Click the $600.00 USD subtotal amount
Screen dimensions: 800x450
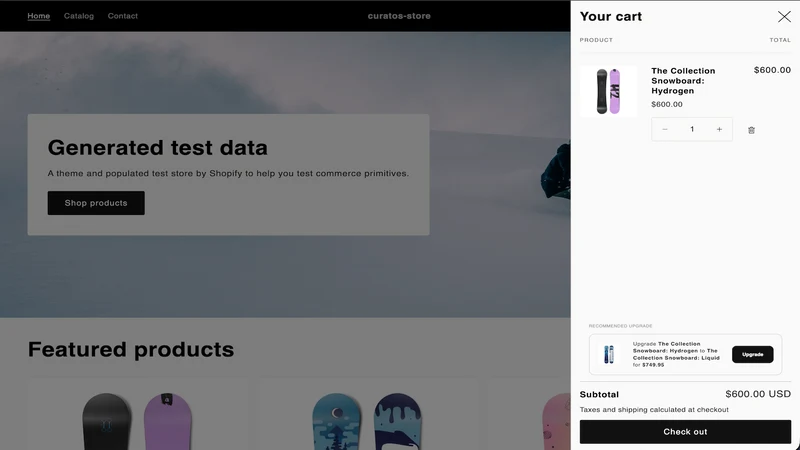click(x=758, y=394)
